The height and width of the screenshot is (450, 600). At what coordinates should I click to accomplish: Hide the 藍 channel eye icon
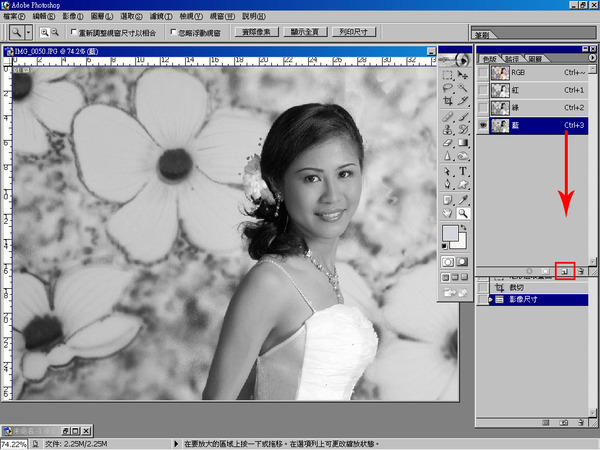pyautogui.click(x=484, y=126)
